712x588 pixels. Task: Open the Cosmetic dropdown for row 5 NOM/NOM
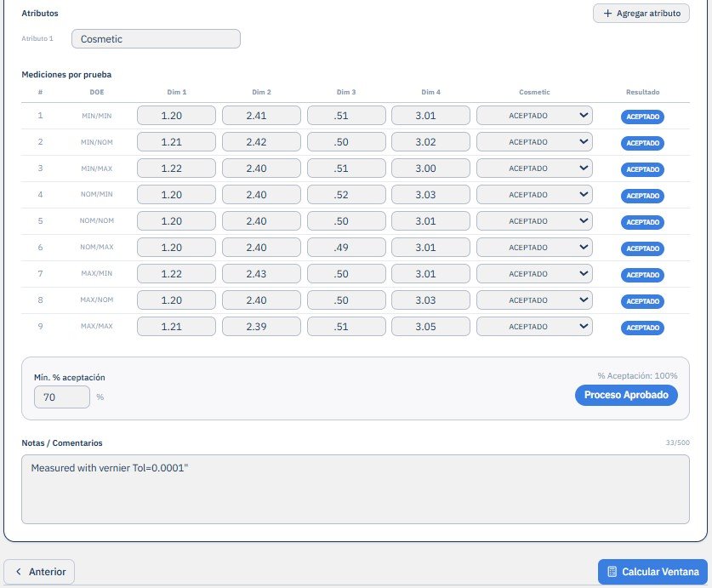click(534, 221)
